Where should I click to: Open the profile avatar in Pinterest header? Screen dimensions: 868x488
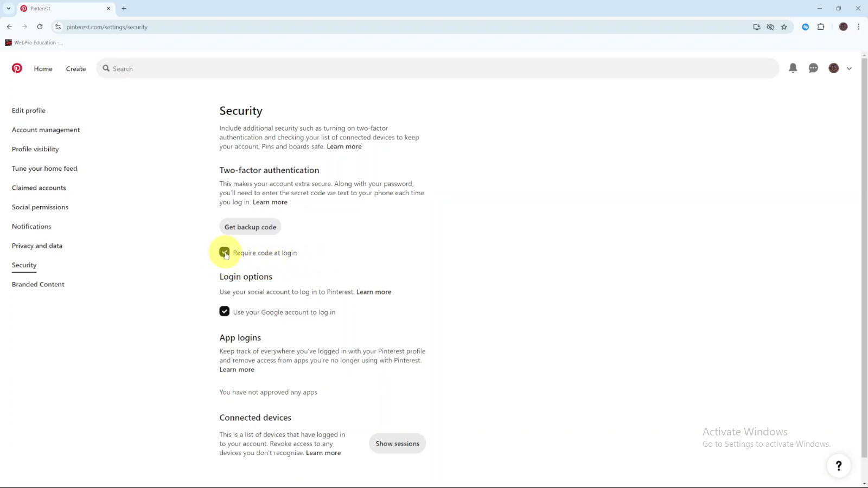tap(834, 68)
